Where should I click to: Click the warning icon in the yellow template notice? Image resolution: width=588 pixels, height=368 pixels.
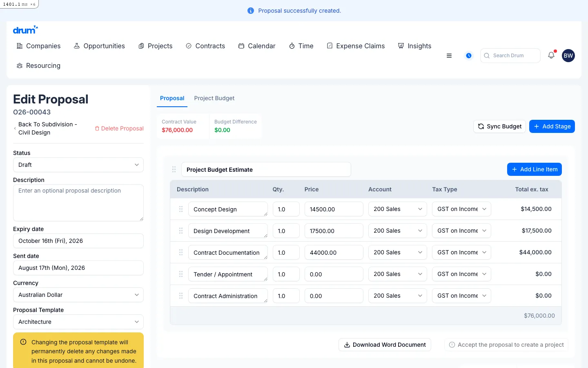23,342
